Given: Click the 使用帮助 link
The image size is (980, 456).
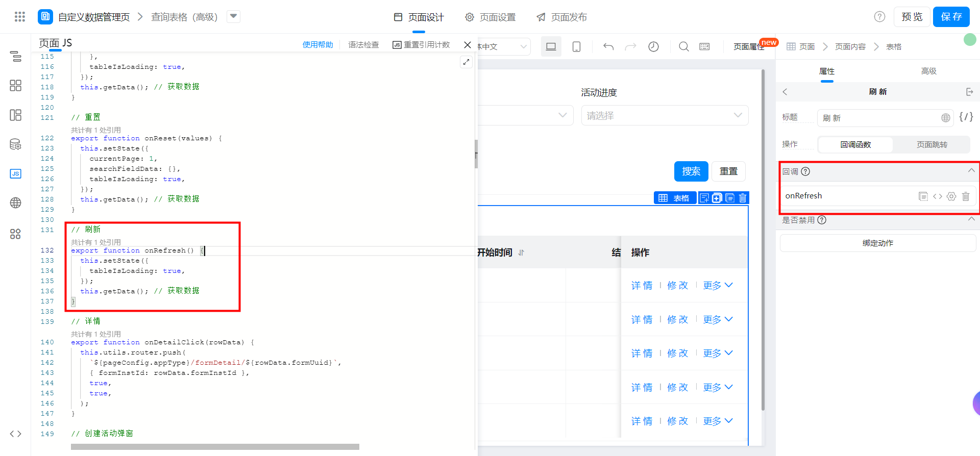Looking at the screenshot, I should pos(317,45).
